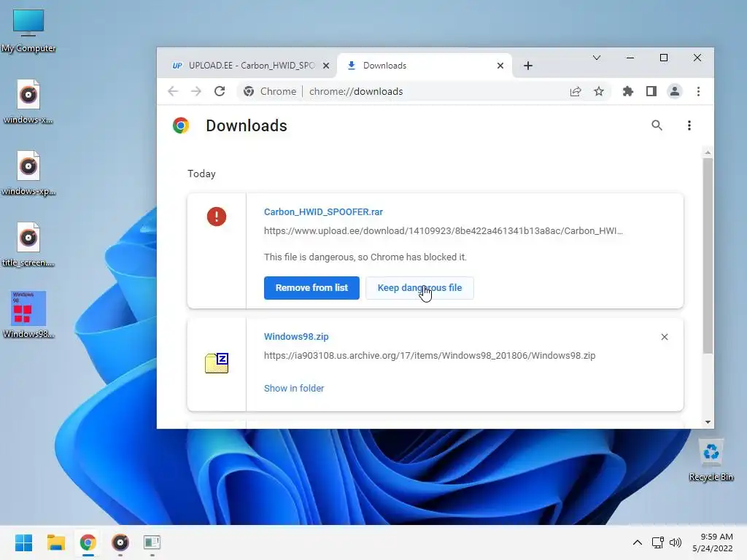Close the Downloads tab
This screenshot has height=560, width=747.
coord(500,66)
